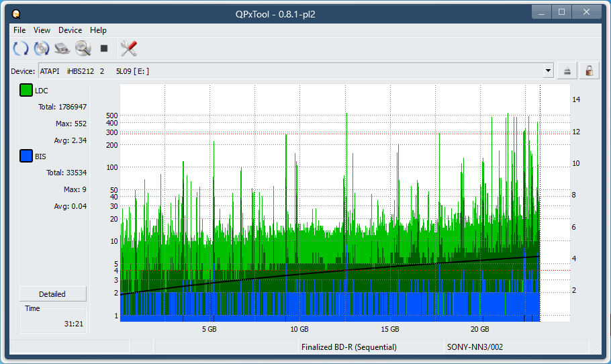
Task: Stop the test with square icon
Action: click(103, 48)
